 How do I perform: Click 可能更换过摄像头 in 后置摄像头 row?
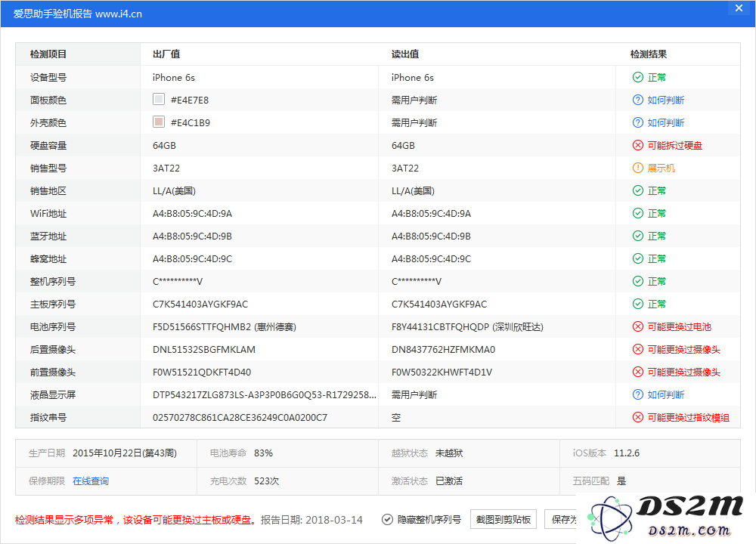click(x=683, y=349)
